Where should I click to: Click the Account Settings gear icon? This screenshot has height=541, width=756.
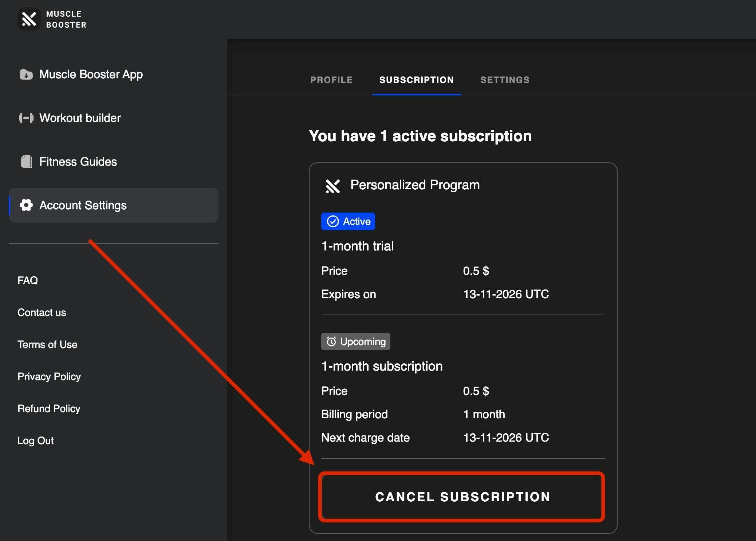(26, 205)
